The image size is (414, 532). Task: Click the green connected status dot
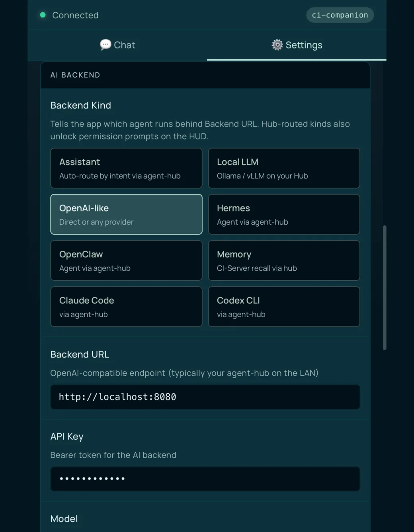43,15
